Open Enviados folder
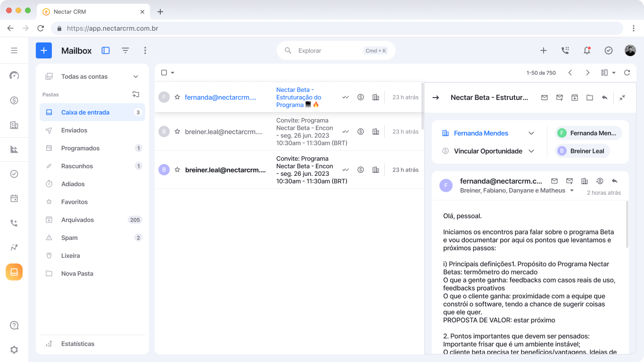 [x=92, y=130]
